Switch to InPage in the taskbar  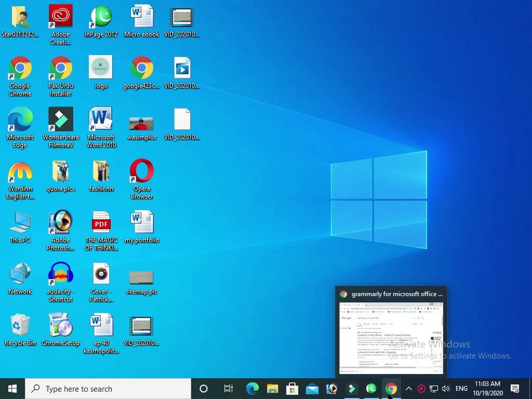click(371, 389)
